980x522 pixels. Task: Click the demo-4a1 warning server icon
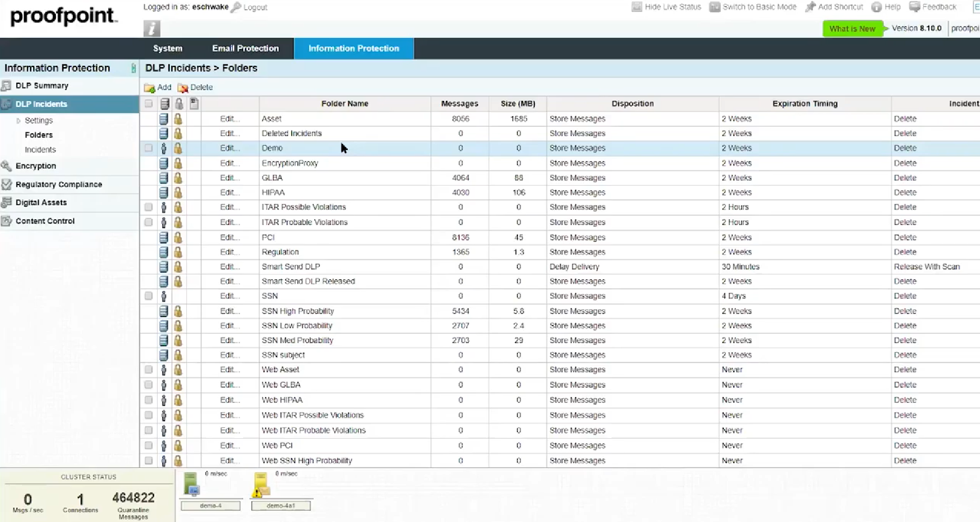(260, 485)
